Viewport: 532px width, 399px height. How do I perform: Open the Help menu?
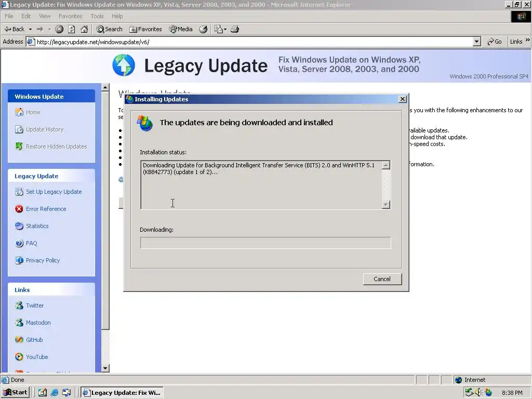117,16
